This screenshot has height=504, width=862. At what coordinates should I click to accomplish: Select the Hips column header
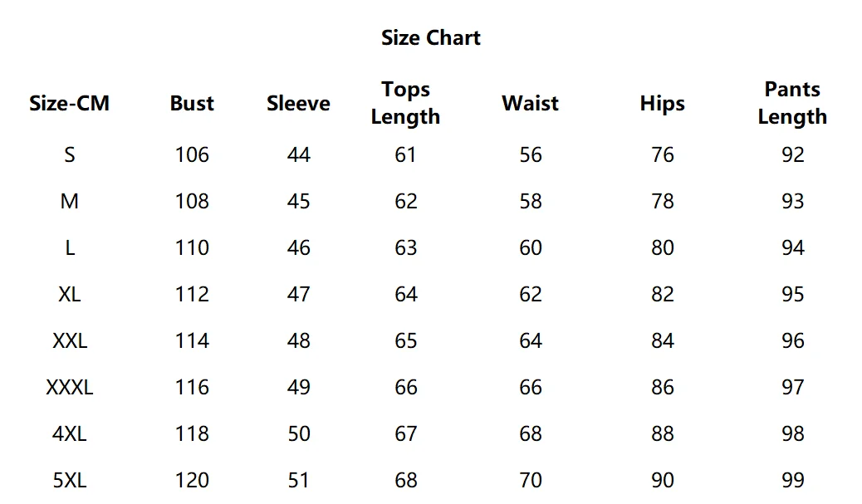point(662,104)
